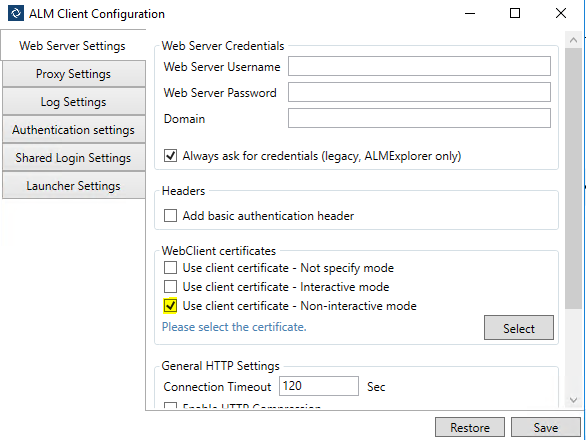Go to Authentication settings tab
This screenshot has width=586, height=440.
pyautogui.click(x=74, y=130)
